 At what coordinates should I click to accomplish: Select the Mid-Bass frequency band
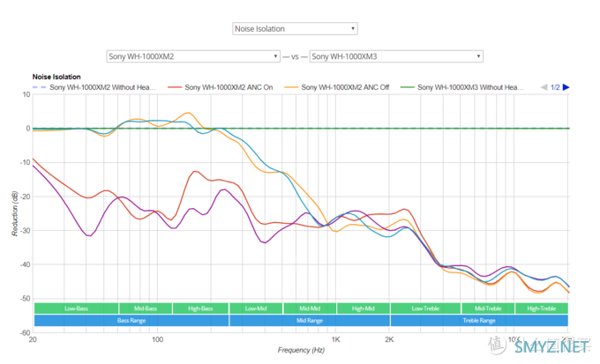[146, 308]
